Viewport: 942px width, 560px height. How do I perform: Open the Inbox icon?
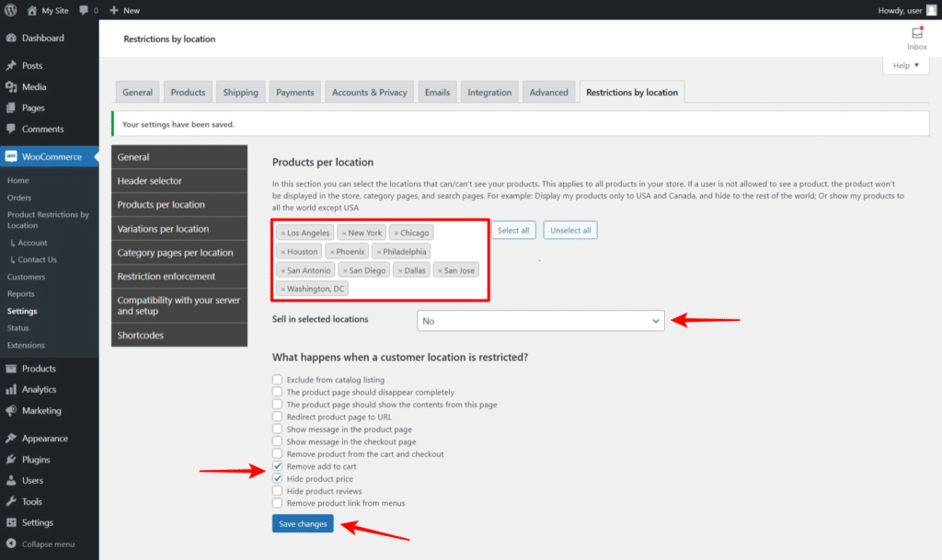(x=916, y=33)
